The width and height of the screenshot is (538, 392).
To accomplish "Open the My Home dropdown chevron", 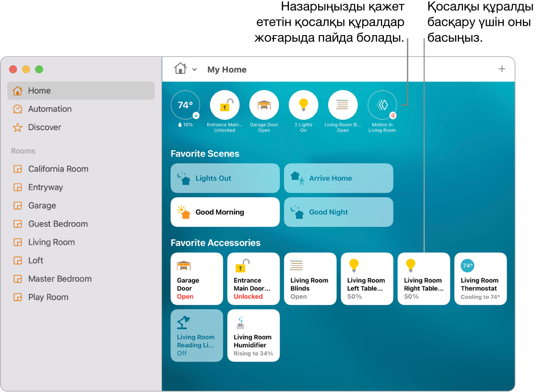I will (195, 69).
